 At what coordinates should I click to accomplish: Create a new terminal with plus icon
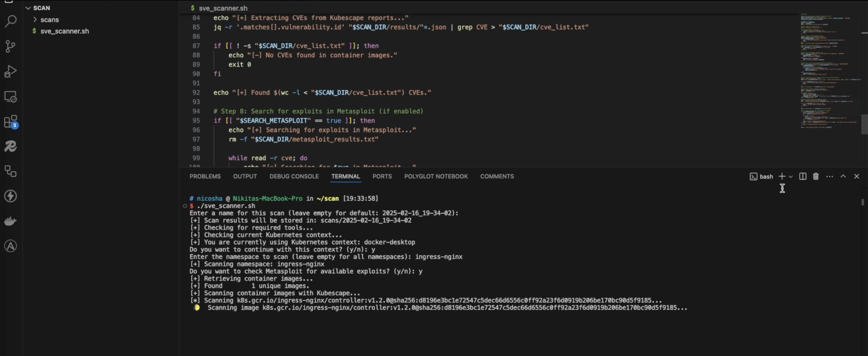(x=782, y=176)
